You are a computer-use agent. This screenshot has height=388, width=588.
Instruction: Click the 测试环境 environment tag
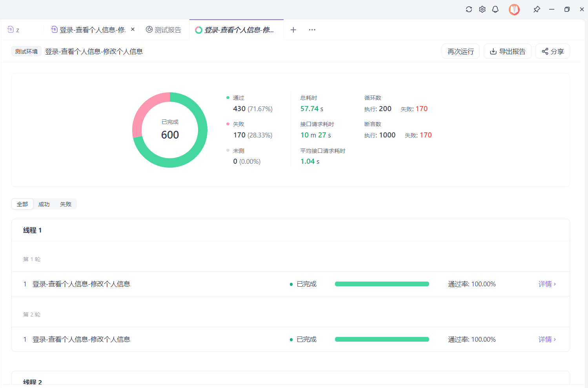pos(26,51)
